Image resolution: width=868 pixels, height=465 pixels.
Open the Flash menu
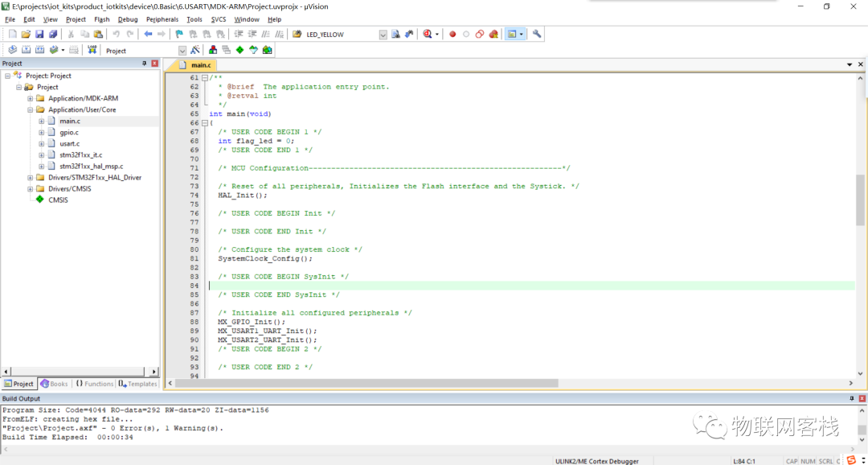pos(102,19)
